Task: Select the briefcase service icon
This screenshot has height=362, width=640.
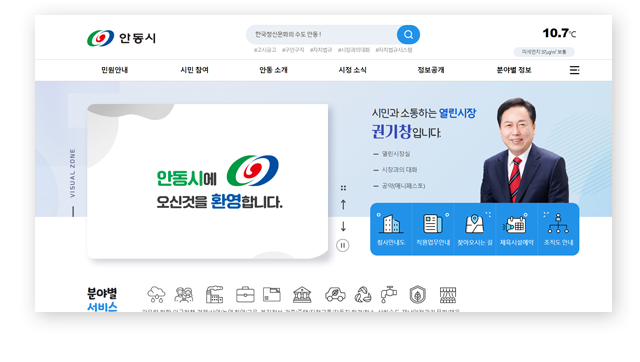Action: pos(245,295)
